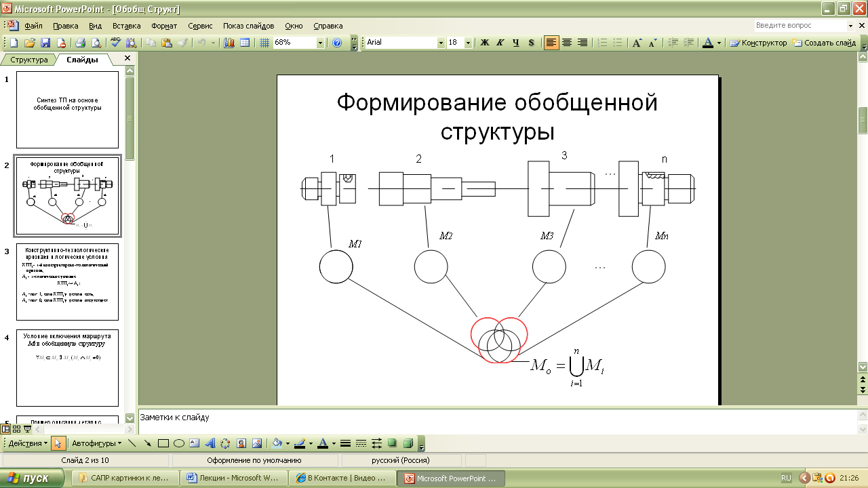Image resolution: width=868 pixels, height=488 pixels.
Task: Select the Oval drawing tool
Action: pyautogui.click(x=179, y=444)
